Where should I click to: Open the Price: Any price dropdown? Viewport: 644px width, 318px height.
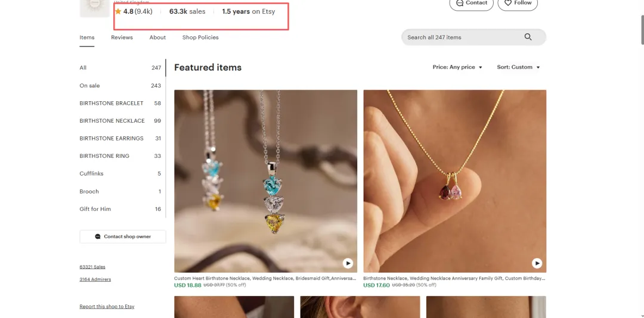click(457, 67)
